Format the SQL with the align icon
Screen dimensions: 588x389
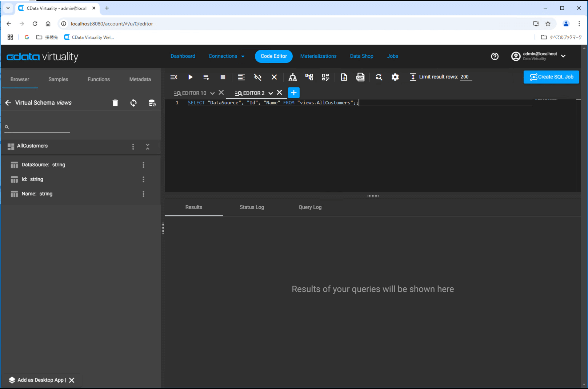pyautogui.click(x=241, y=77)
